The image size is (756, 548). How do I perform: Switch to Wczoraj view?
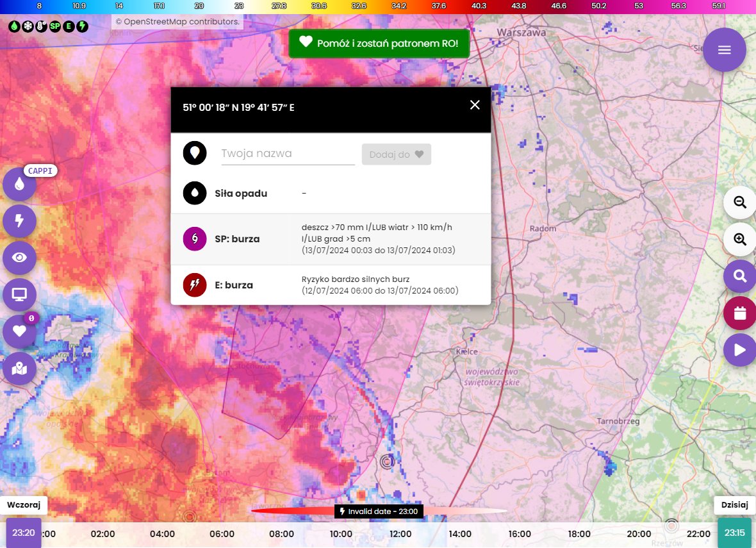(24, 504)
